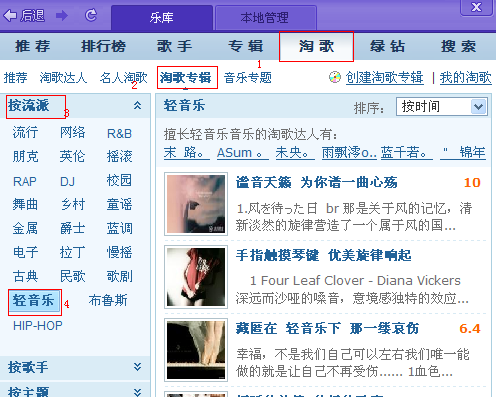Select the 爵士 genre
The image size is (496, 397).
[x=72, y=228]
